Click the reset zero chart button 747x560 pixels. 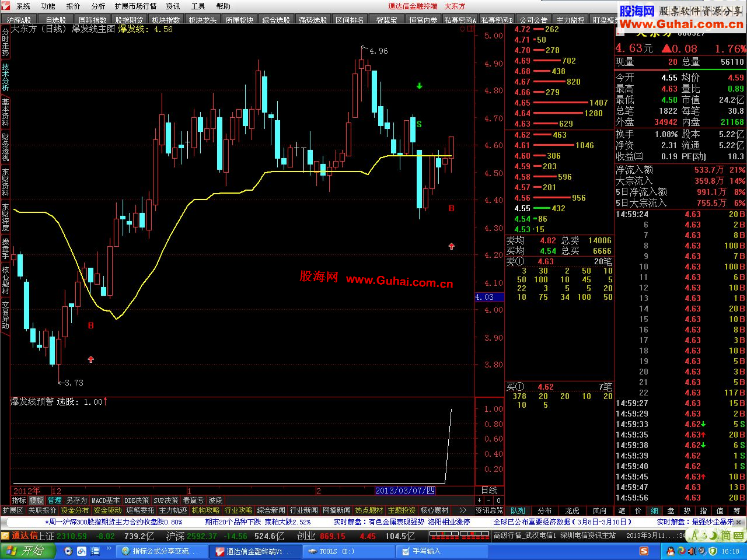tap(498, 501)
